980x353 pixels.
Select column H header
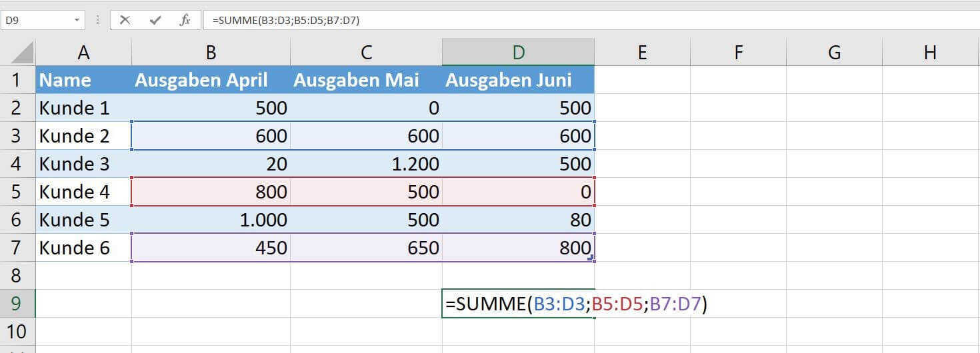click(931, 52)
